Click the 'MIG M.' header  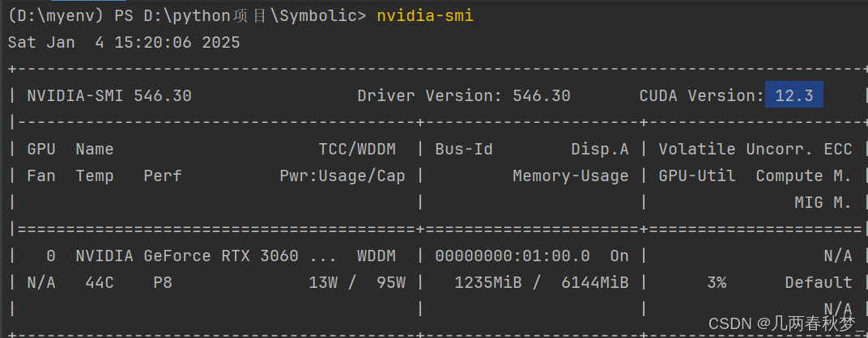(x=823, y=203)
